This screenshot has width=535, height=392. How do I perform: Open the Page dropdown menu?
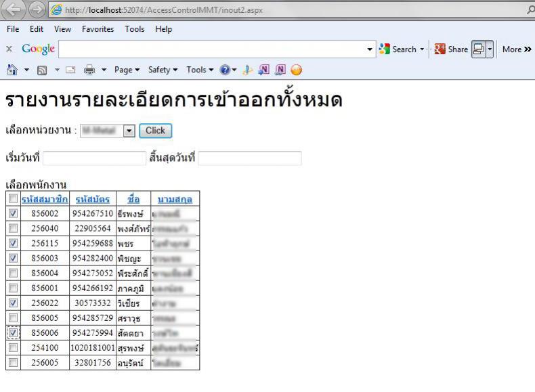[127, 70]
